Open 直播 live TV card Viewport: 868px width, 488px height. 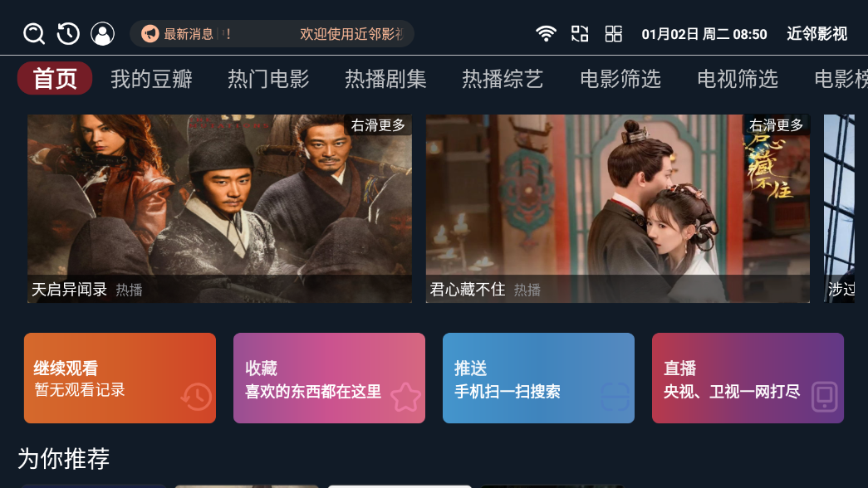748,378
